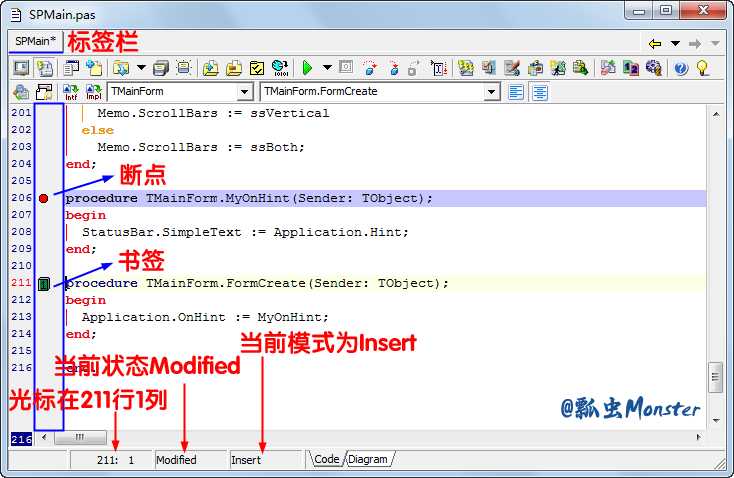Click the checklist folder icon
The image size is (734, 478).
[257, 68]
